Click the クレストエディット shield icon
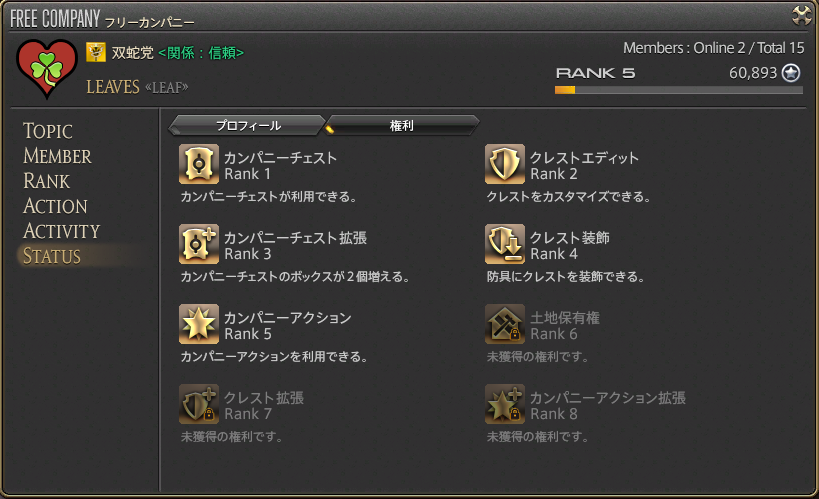819x499 pixels. [x=505, y=164]
